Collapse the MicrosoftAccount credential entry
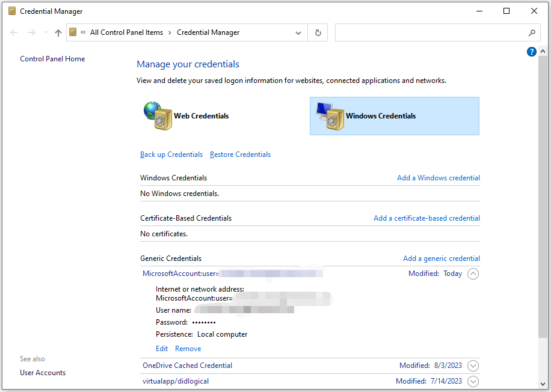The width and height of the screenshot is (551, 392). [473, 274]
